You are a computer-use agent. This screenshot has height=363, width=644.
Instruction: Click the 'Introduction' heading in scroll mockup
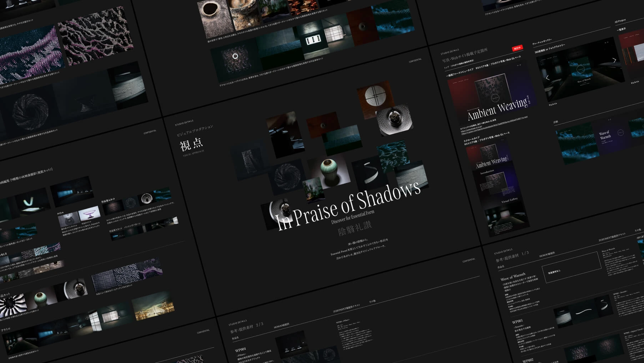[487, 172]
